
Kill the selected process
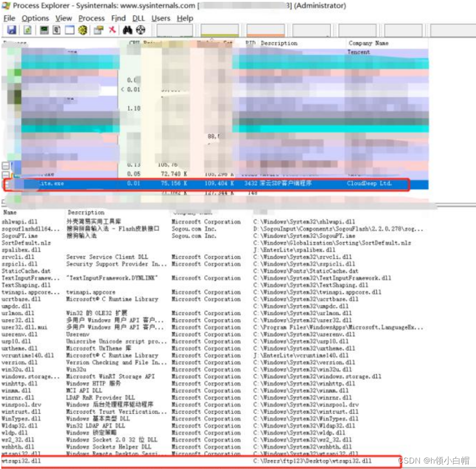click(113, 30)
